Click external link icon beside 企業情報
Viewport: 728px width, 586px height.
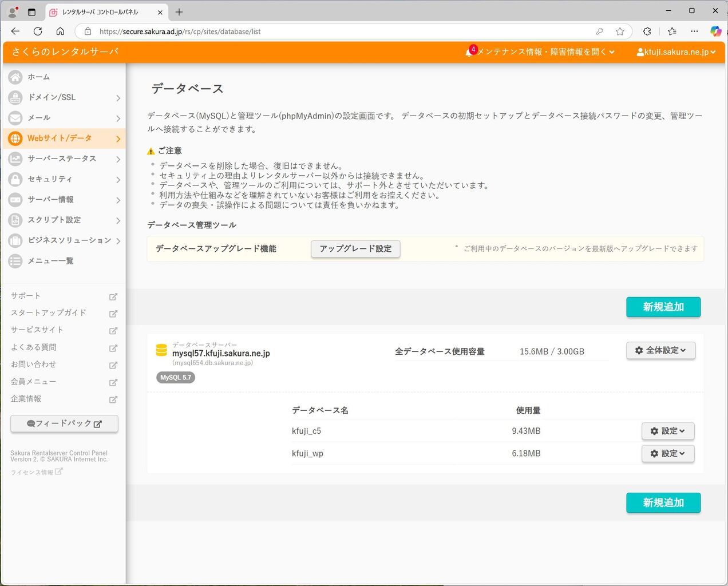[x=113, y=399]
